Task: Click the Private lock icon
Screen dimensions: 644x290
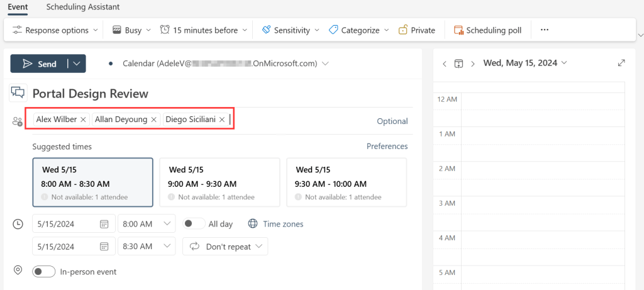Action: pyautogui.click(x=403, y=30)
